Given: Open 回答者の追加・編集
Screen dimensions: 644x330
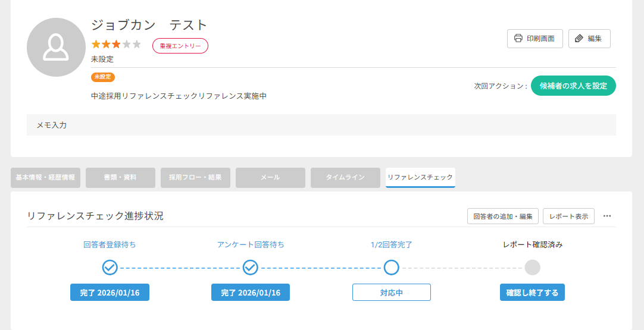Looking at the screenshot, I should pos(503,216).
